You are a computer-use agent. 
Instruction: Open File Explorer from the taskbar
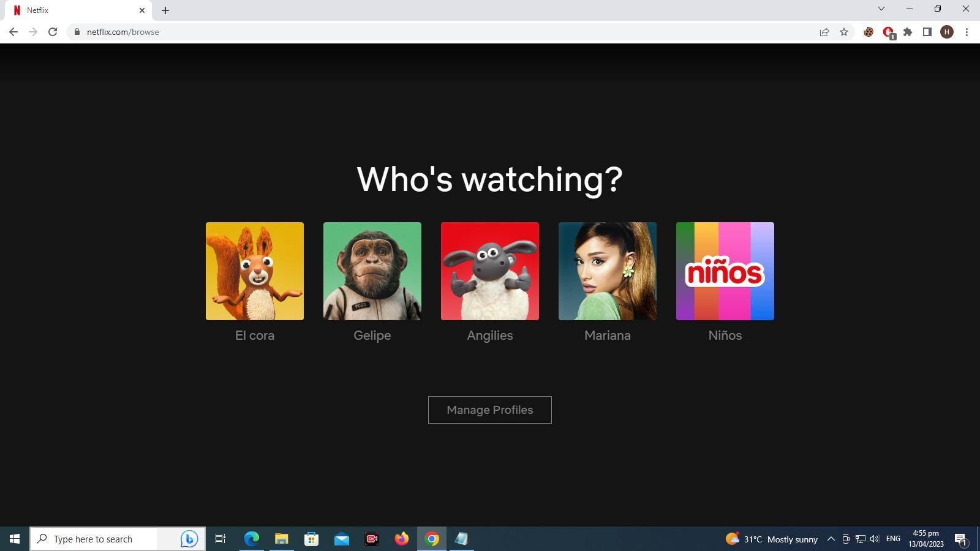tap(282, 539)
